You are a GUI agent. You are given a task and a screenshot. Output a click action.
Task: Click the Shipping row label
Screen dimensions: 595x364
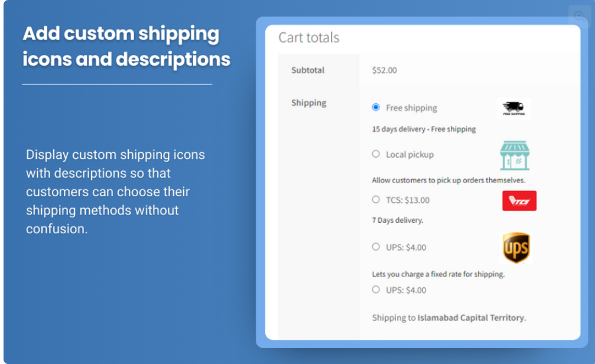point(308,103)
